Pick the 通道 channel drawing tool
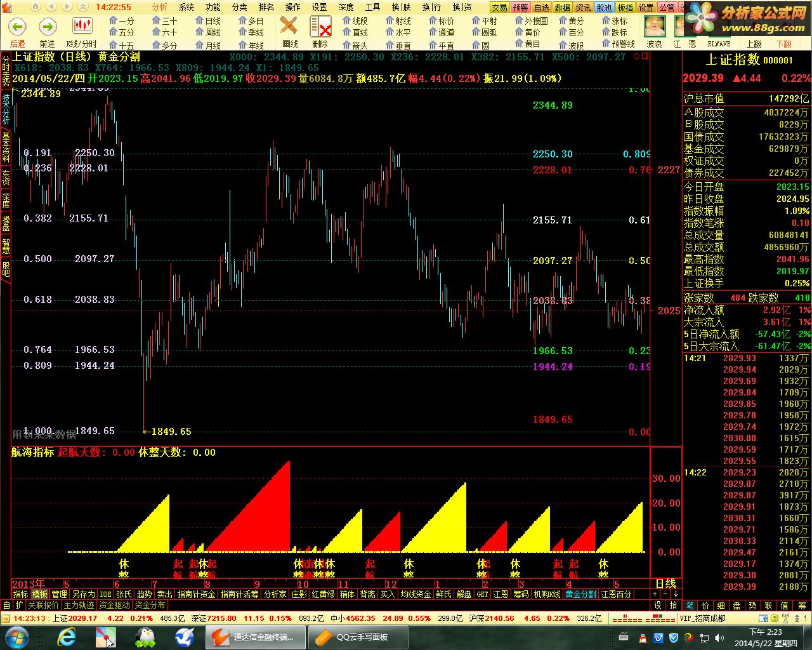 442,32
